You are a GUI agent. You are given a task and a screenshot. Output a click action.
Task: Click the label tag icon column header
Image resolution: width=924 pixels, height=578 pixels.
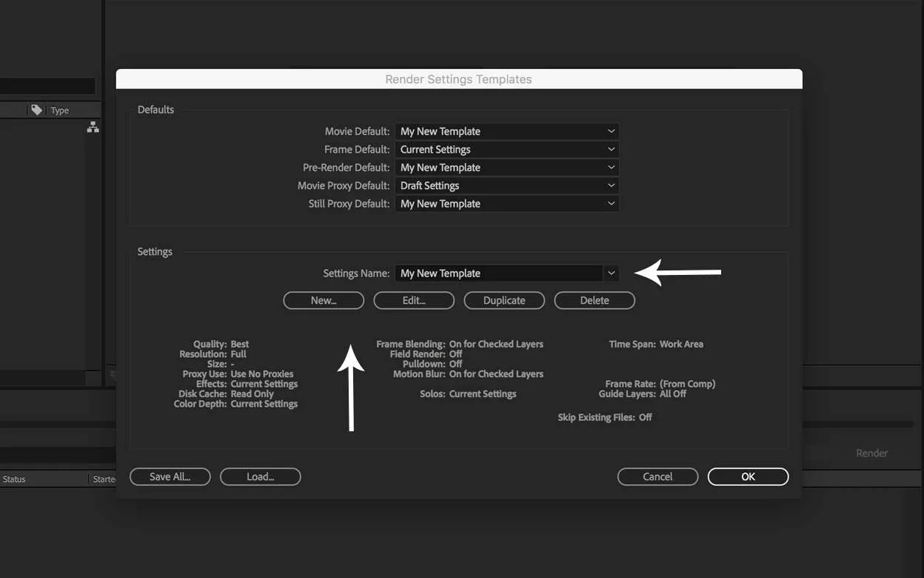(x=36, y=110)
